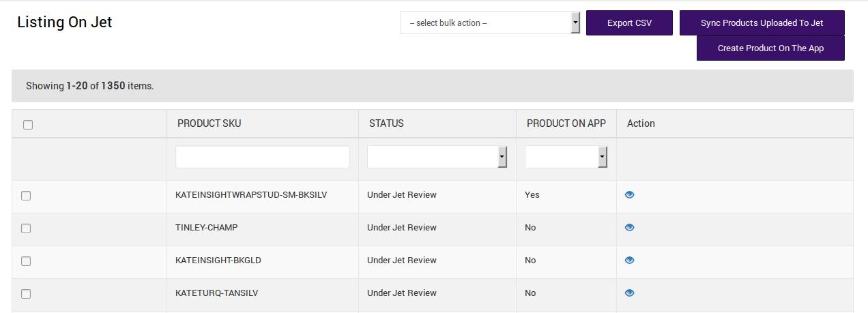Focus the Product SKU filter text field

point(263,157)
